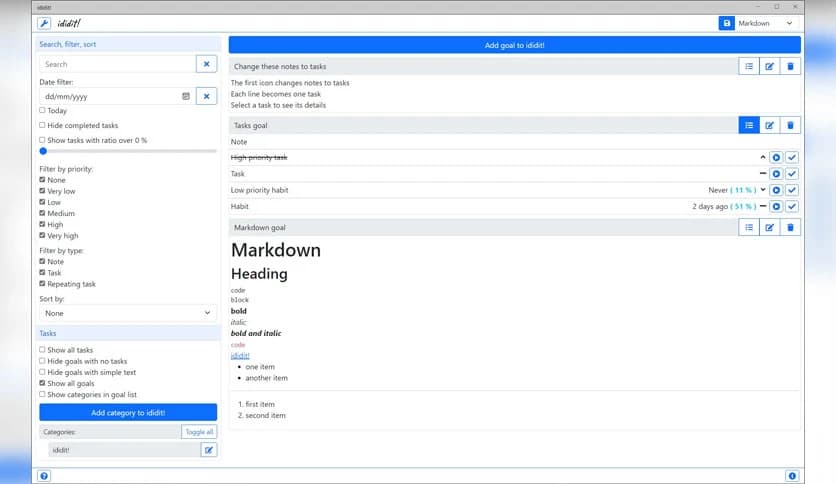Click priority down-chevron on Low priority habit
Image resolution: width=836 pixels, height=484 pixels.
pyautogui.click(x=763, y=190)
